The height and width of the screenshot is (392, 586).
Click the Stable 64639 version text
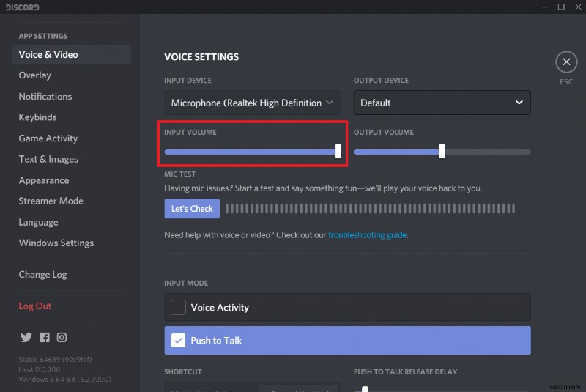[x=56, y=360]
